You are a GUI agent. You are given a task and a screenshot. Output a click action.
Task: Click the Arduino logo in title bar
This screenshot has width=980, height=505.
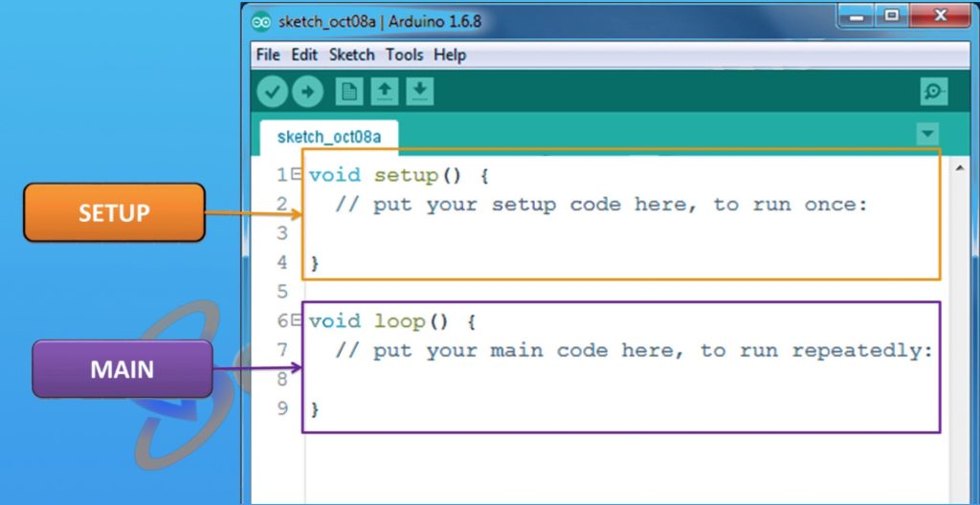(x=261, y=22)
